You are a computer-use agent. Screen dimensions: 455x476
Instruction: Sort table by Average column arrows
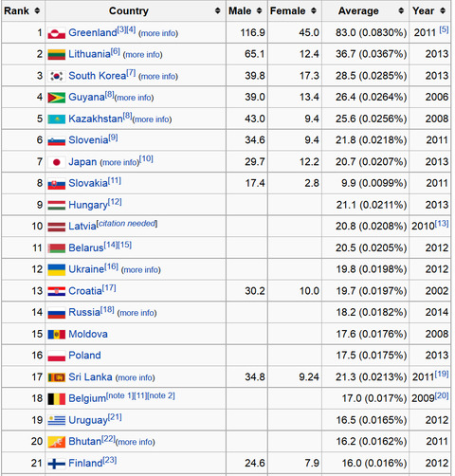coord(401,10)
